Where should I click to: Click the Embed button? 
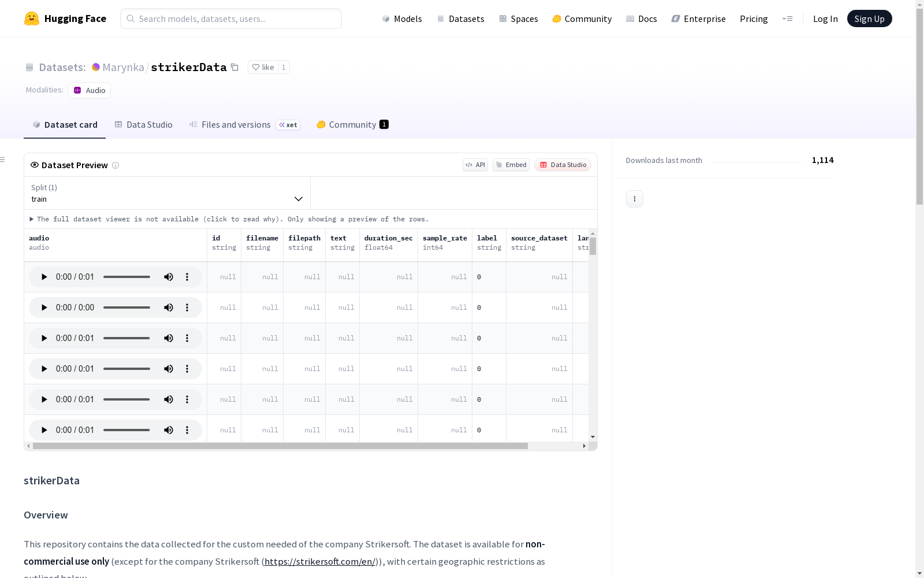511,165
